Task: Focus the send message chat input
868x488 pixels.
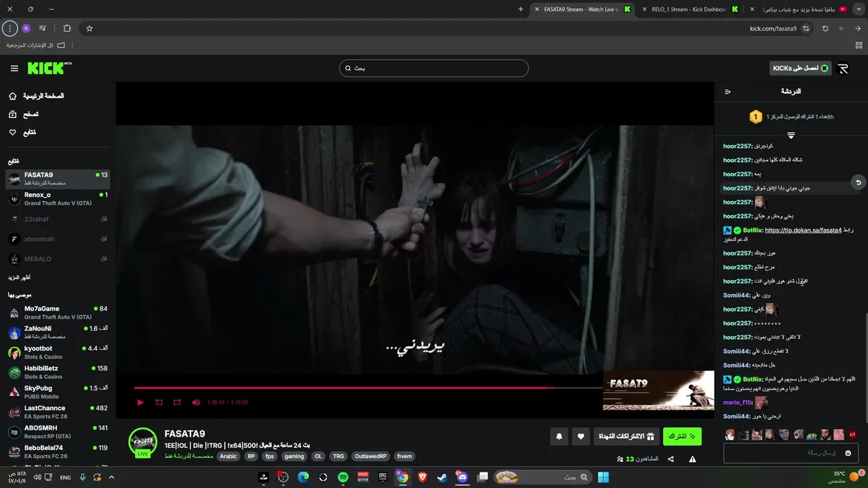Action: 791,453
